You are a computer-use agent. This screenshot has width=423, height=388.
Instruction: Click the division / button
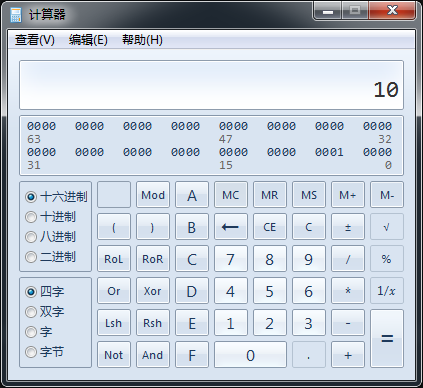click(x=348, y=259)
